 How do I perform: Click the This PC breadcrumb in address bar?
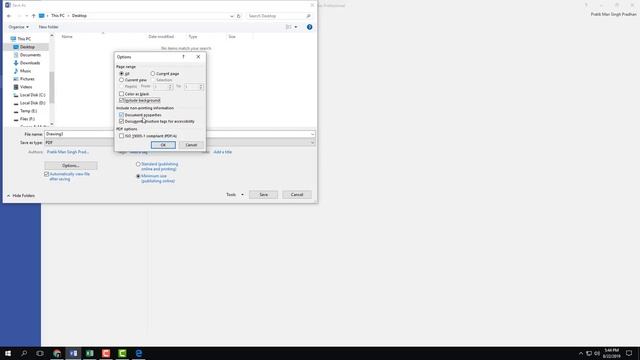pos(58,16)
